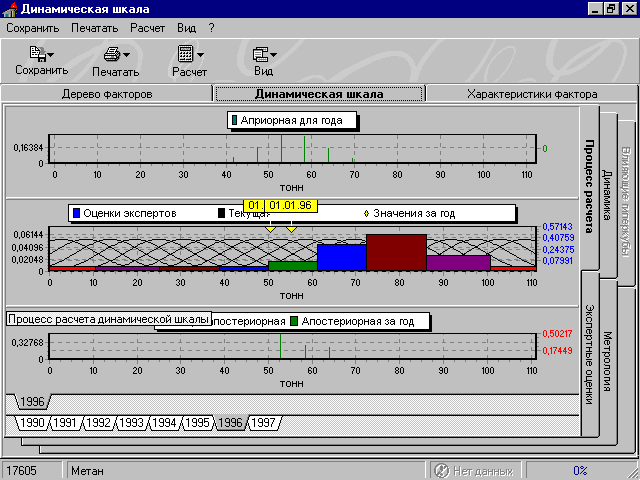Switch to Дерево факторов tab

(107, 94)
